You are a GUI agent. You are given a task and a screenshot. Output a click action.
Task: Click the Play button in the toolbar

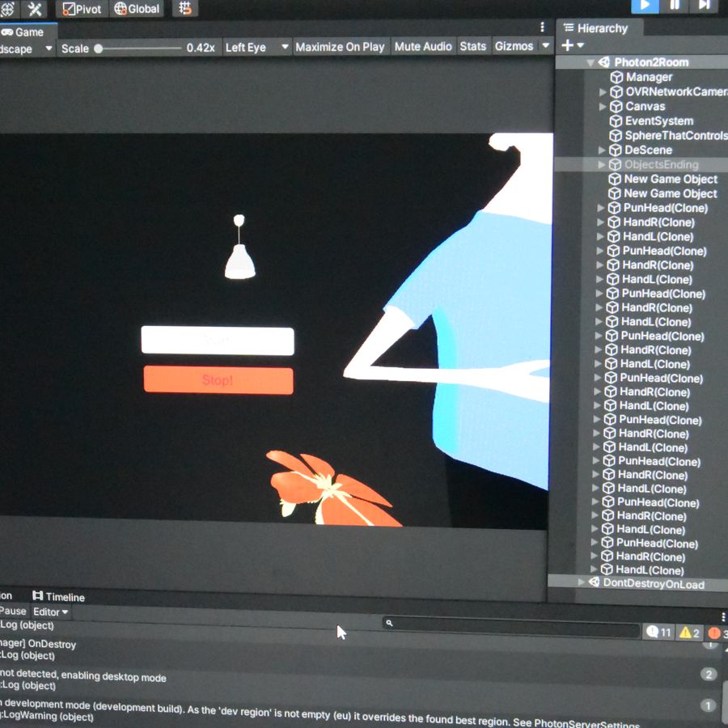[x=645, y=5]
